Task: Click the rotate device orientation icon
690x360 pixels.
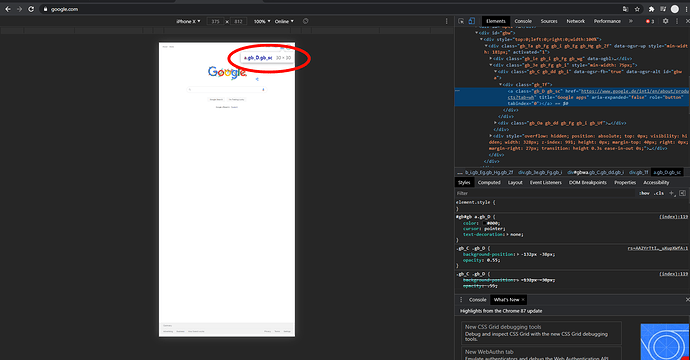Action: [x=305, y=21]
